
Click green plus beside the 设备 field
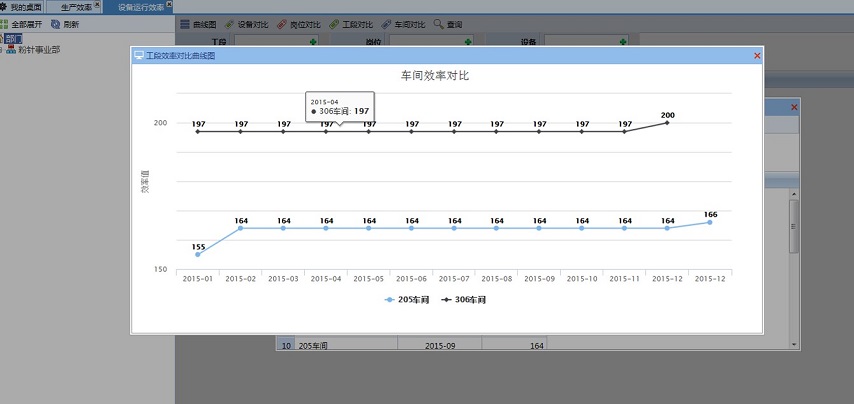tap(623, 42)
